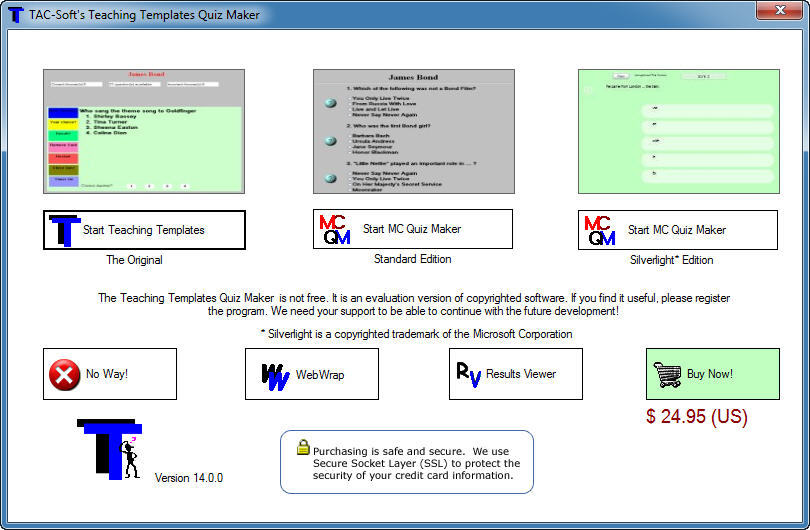Click the Teaching Templates Original preview thumbnail
810x530 pixels.
[144, 132]
